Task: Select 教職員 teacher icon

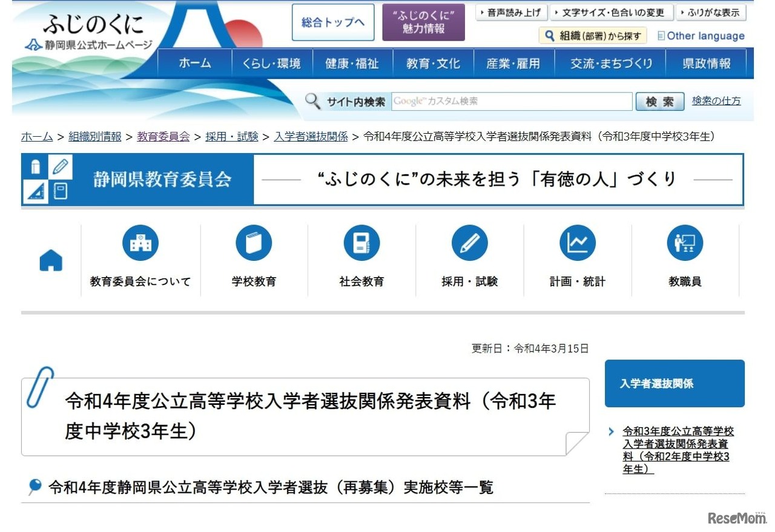Action: pyautogui.click(x=685, y=243)
